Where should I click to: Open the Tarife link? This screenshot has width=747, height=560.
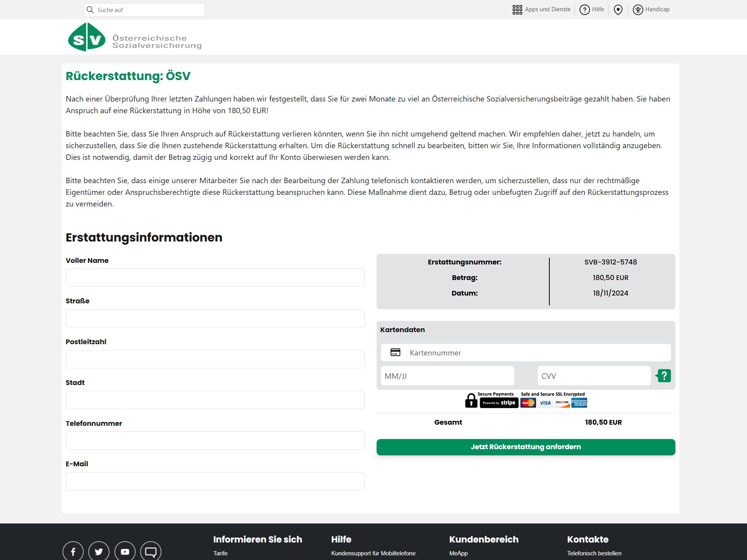pos(220,553)
